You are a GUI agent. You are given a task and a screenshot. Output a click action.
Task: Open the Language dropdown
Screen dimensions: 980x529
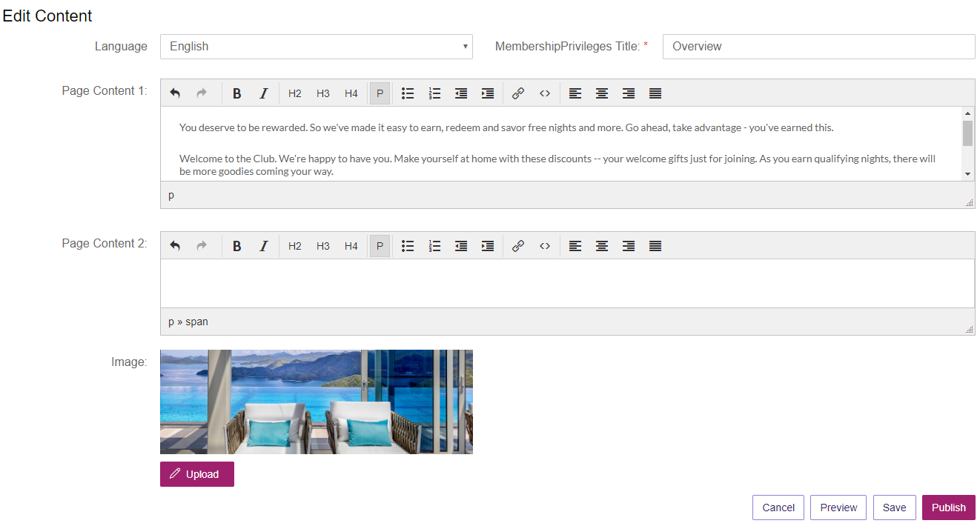point(317,46)
